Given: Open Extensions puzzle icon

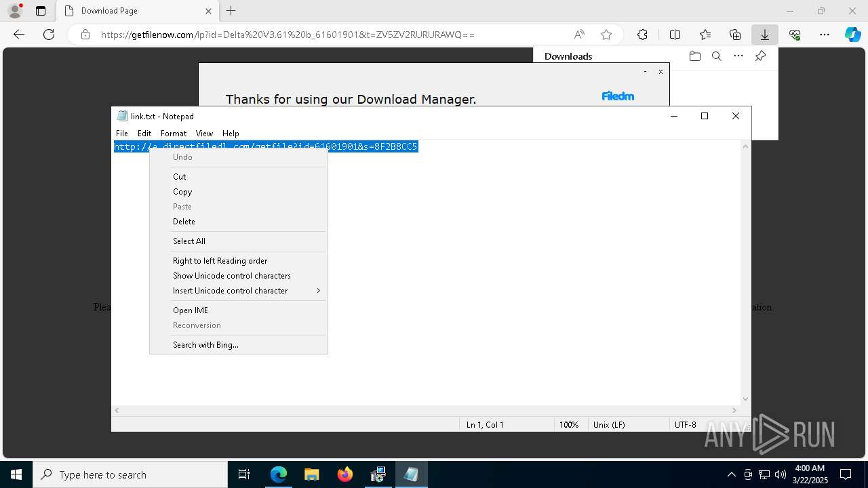Looking at the screenshot, I should coord(642,35).
